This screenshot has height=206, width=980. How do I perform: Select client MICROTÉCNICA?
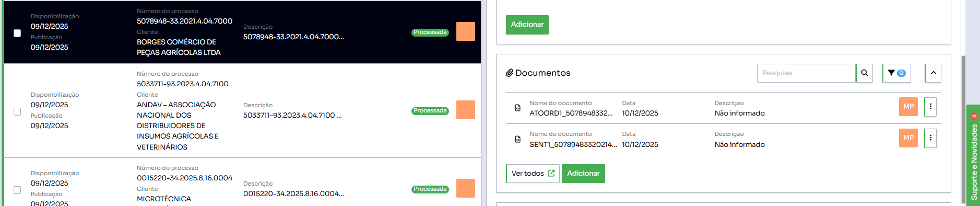164,199
